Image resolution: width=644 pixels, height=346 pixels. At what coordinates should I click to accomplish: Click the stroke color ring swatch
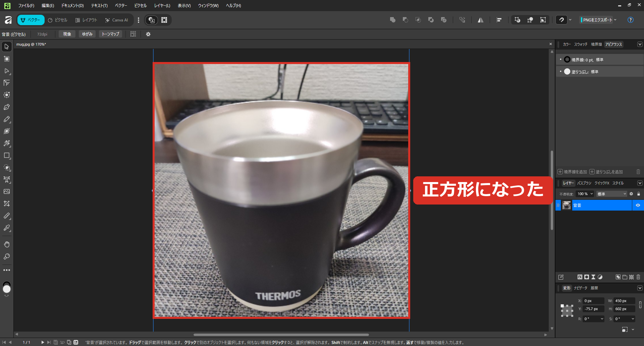point(567,59)
